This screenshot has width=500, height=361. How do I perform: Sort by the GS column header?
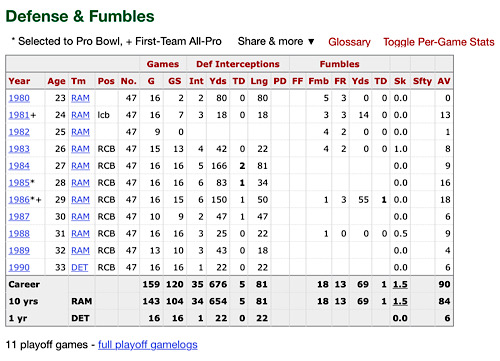click(175, 81)
